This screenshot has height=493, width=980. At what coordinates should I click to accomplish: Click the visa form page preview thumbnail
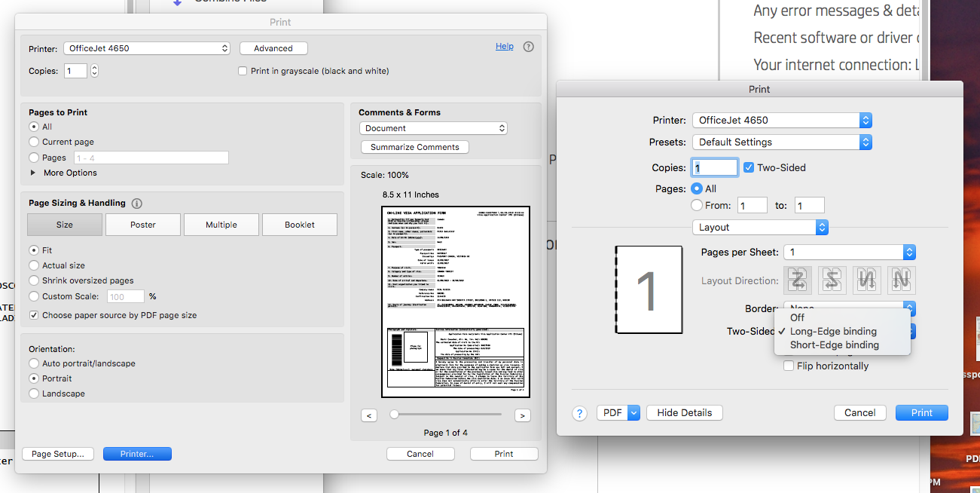click(x=456, y=302)
